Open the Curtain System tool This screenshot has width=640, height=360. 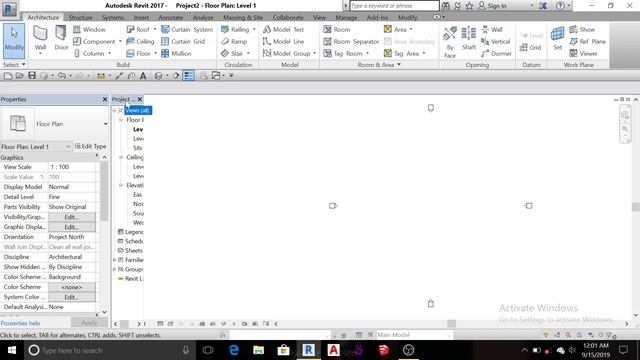tap(187, 29)
